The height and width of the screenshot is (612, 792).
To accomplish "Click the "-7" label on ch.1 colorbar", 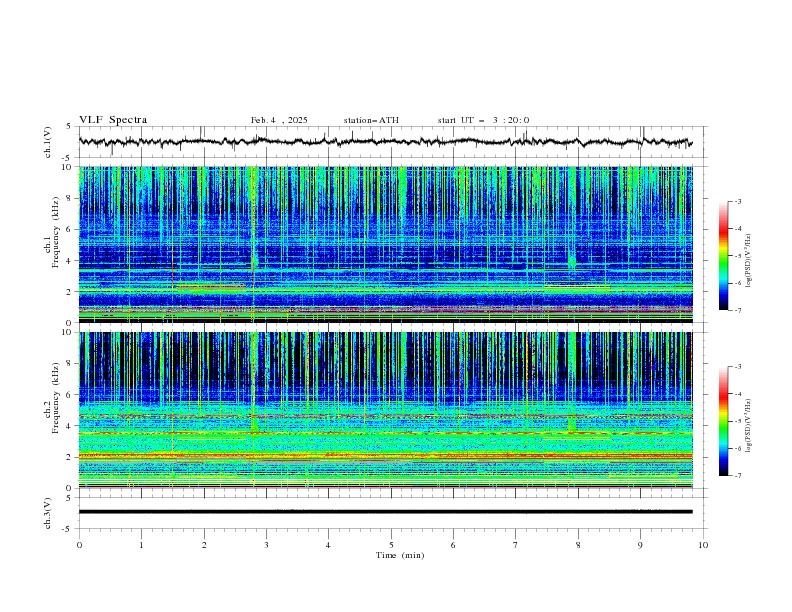I will point(737,310).
